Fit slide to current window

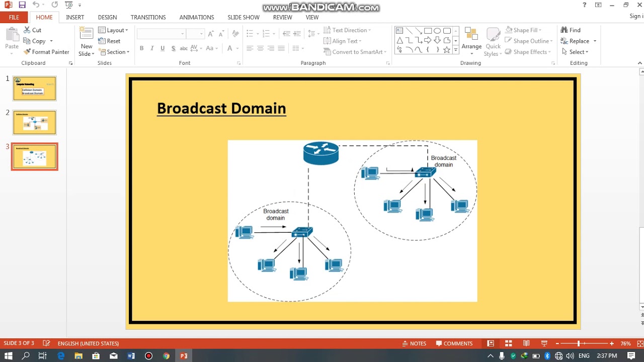[639, 343]
